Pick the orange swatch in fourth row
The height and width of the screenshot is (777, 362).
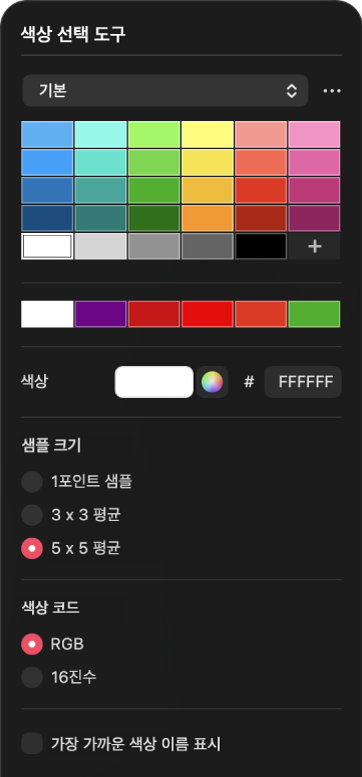click(x=207, y=218)
